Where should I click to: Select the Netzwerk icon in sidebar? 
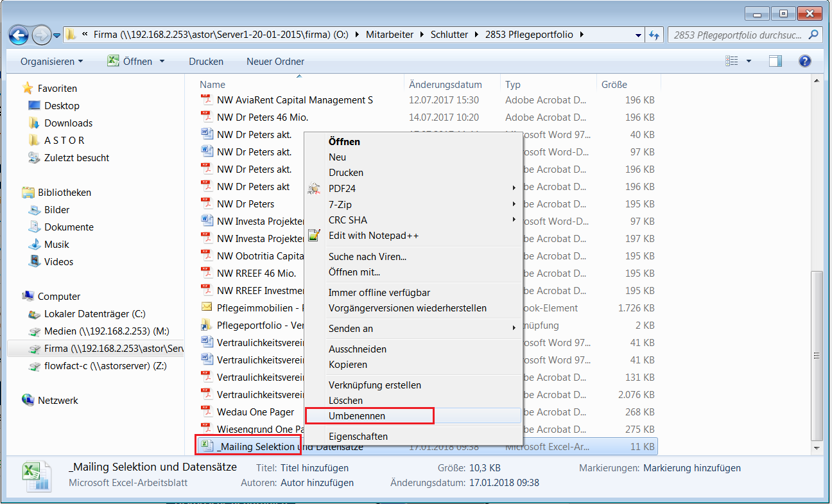pos(28,400)
